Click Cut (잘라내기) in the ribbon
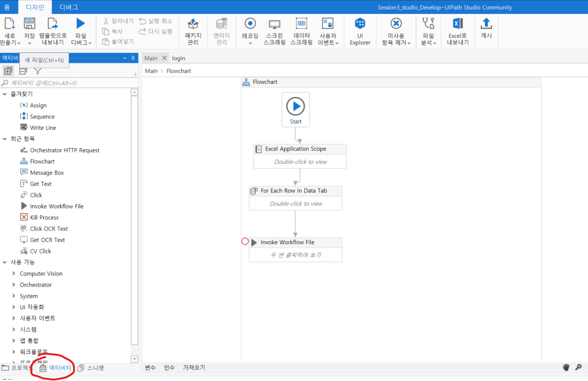The height and width of the screenshot is (381, 588). (118, 21)
